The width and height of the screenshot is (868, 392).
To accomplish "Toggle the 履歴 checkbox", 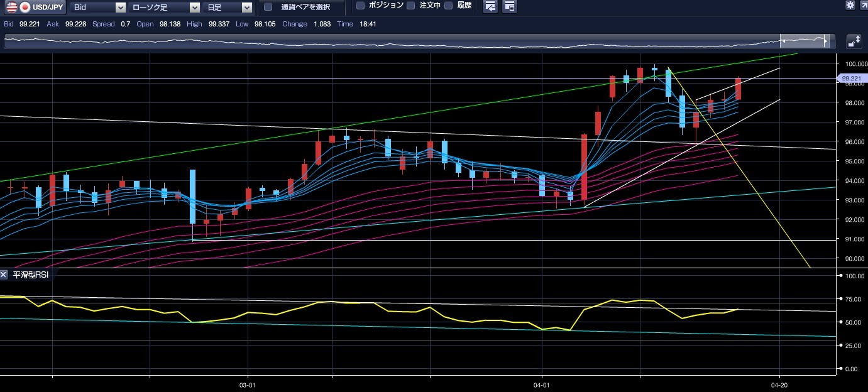I will [448, 6].
